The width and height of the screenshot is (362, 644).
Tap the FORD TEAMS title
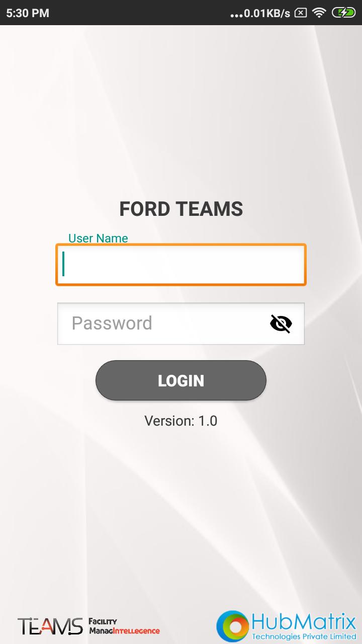click(x=181, y=209)
